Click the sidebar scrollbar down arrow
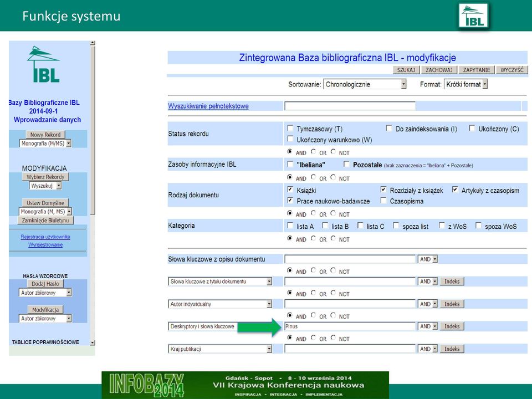The image size is (532, 399). (x=93, y=342)
